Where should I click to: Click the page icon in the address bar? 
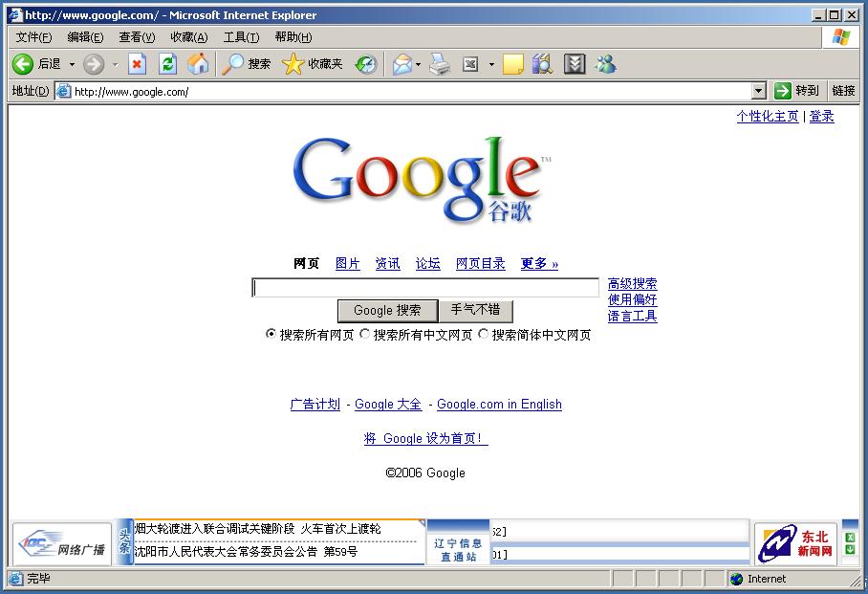[x=64, y=92]
